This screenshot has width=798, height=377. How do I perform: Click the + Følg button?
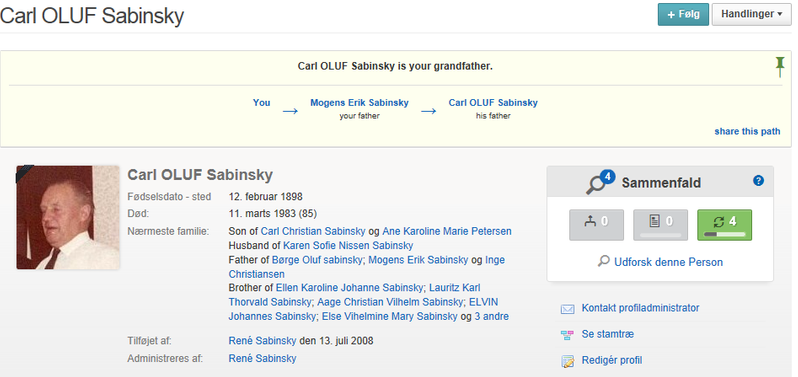[683, 14]
